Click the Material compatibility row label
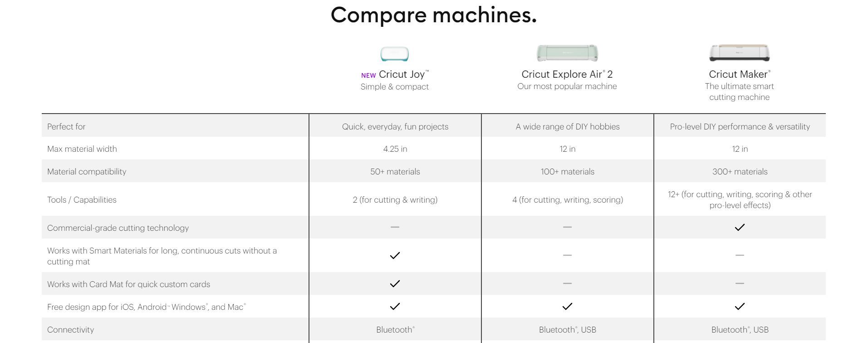This screenshot has height=343, width=868. coord(87,172)
